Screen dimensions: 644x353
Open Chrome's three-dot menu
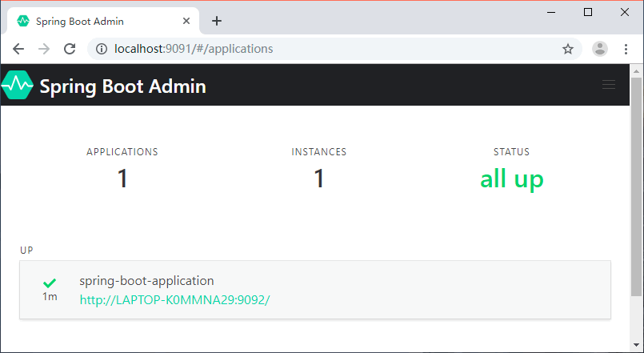pyautogui.click(x=626, y=49)
